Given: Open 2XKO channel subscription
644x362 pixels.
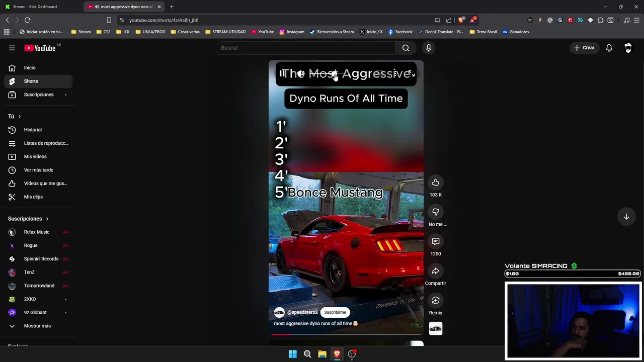Looking at the screenshot, I should 38,299.
